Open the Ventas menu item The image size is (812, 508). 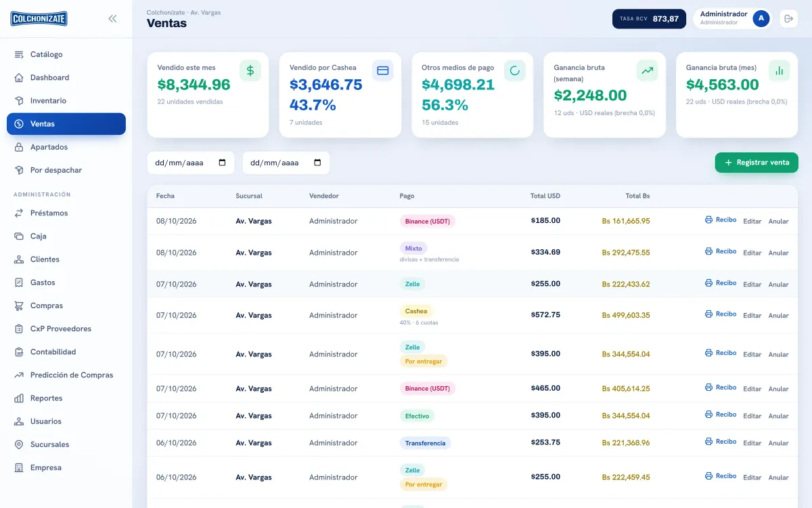[x=66, y=124]
